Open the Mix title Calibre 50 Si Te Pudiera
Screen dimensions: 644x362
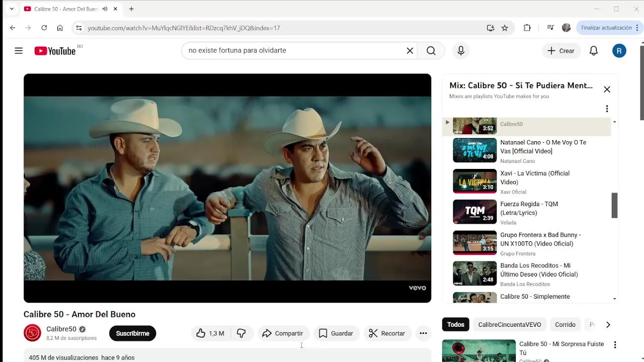pos(521,85)
